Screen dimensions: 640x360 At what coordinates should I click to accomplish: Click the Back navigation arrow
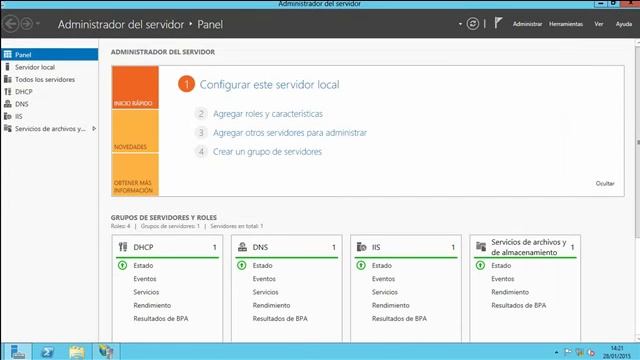click(x=11, y=24)
